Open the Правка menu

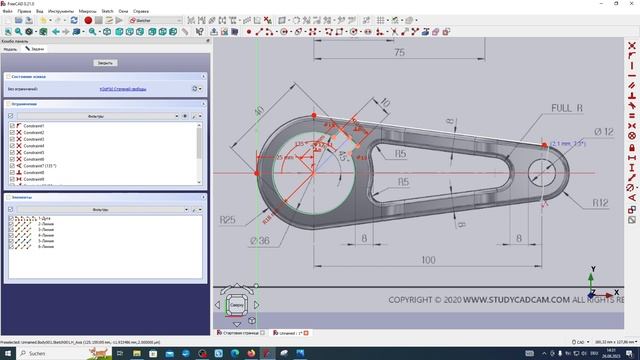(x=24, y=11)
